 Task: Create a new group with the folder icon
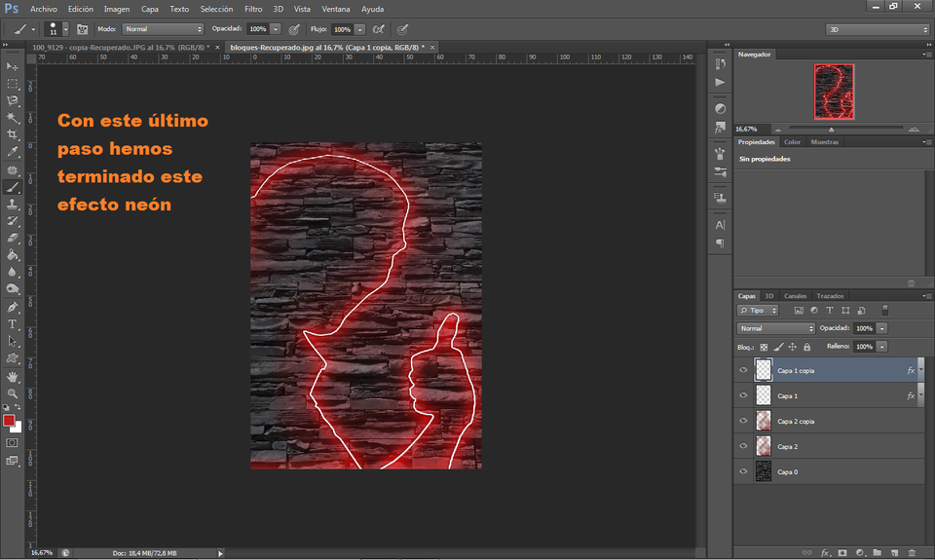tap(877, 552)
